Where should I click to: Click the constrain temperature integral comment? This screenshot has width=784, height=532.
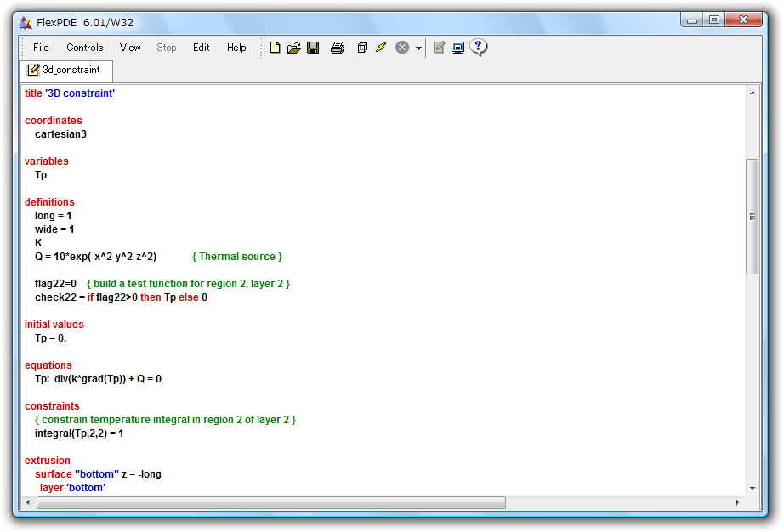click(165, 420)
